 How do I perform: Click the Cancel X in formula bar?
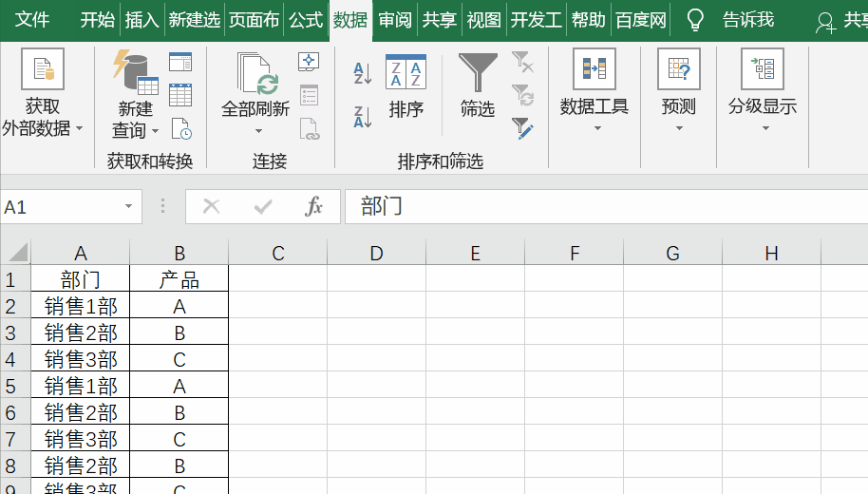pos(212,206)
